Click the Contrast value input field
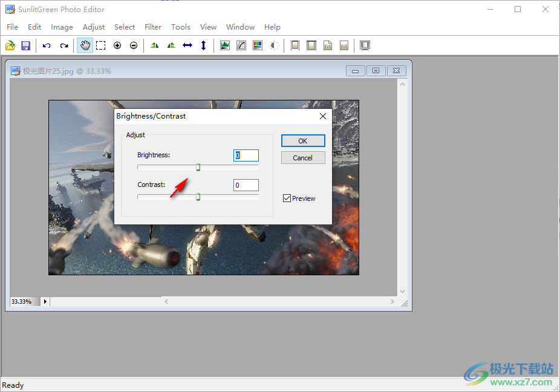This screenshot has height=392, width=560. [246, 185]
